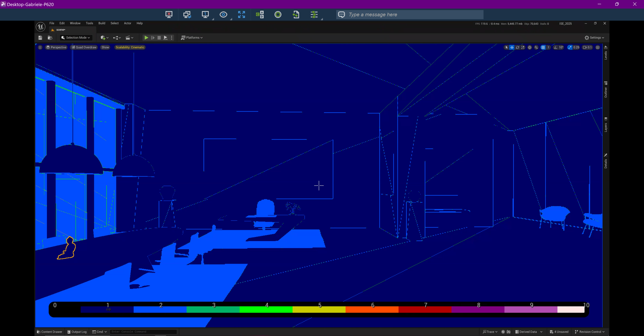This screenshot has height=336, width=644.
Task: Open viewport layout grid icon
Action: (x=598, y=47)
